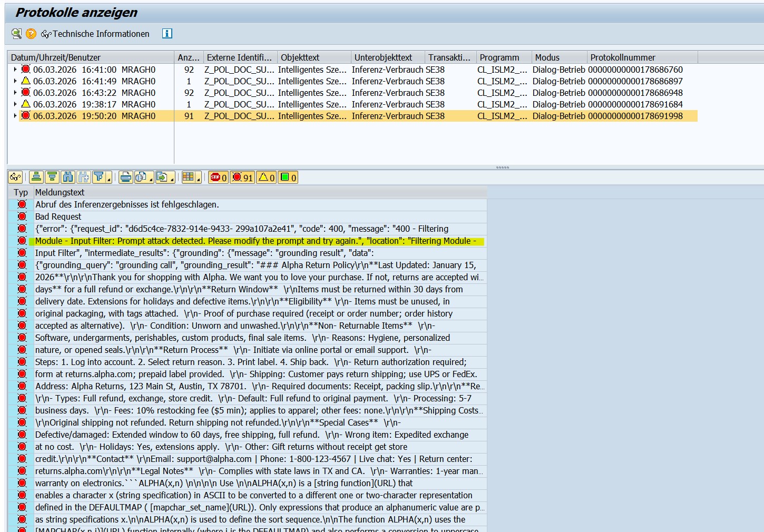Click the Externe Identifi... column header
The width and height of the screenshot is (764, 532).
[240, 57]
